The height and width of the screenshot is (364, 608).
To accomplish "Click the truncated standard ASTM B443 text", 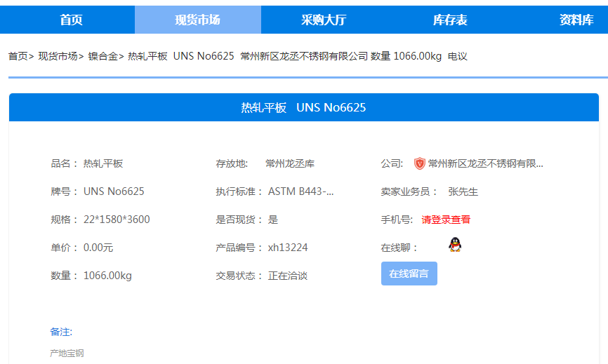I will (x=300, y=191).
